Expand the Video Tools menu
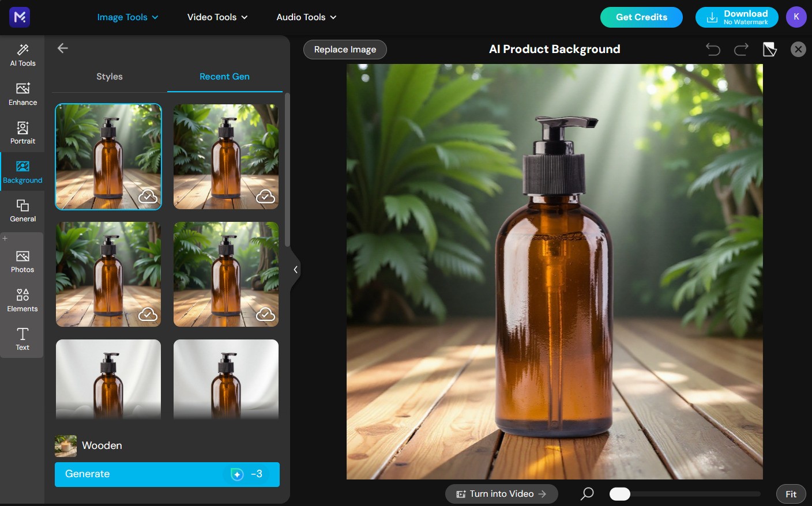Viewport: 812px width, 506px height. tap(217, 17)
